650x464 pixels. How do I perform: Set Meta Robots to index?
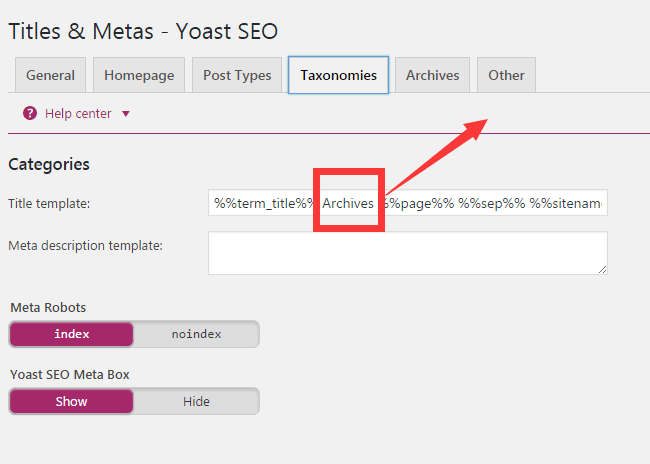[71, 334]
